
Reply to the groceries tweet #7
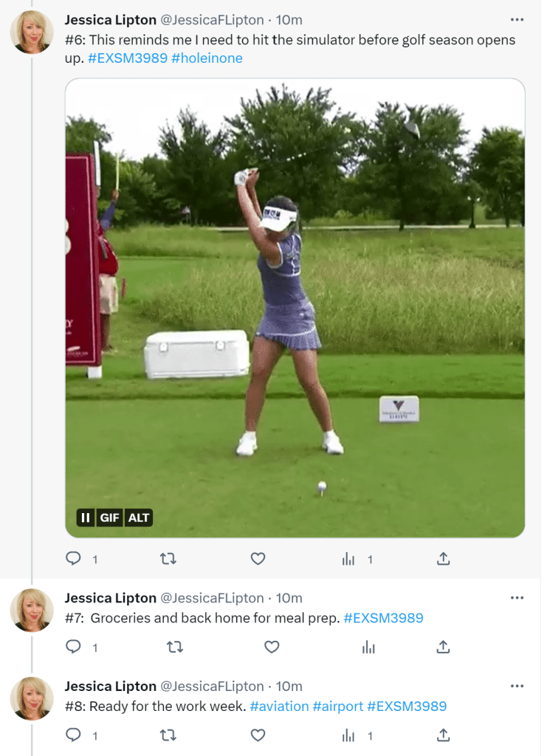point(73,647)
